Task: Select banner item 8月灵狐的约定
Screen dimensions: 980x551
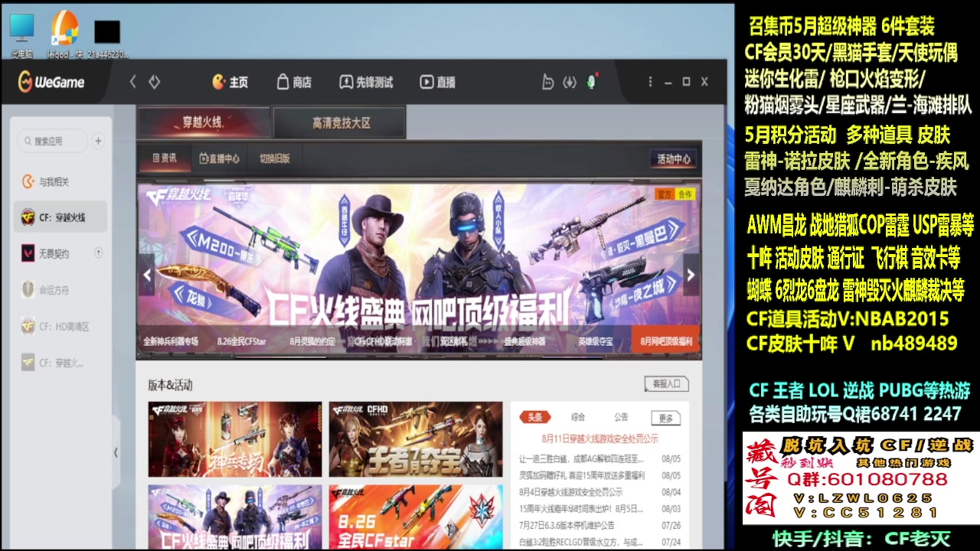Action: (x=312, y=341)
